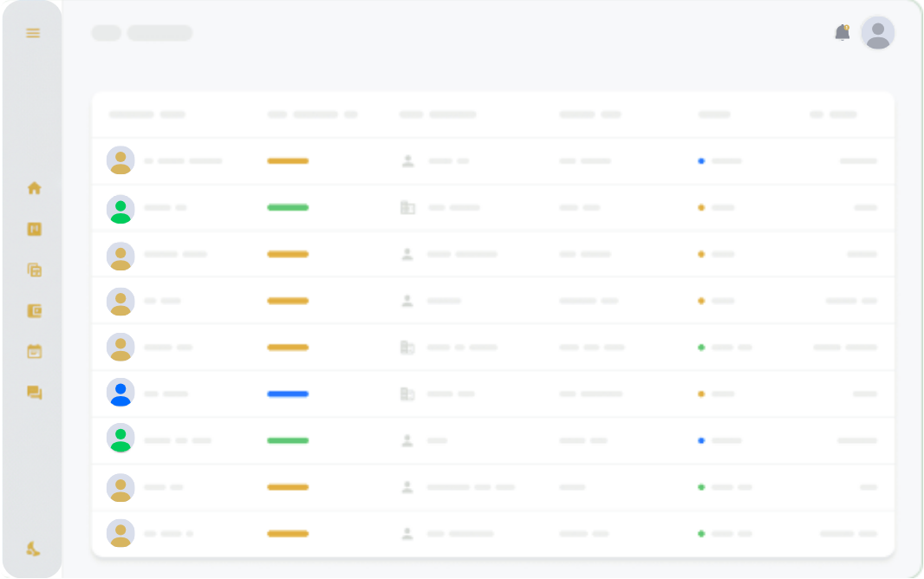Click the building icon in the blue-avatar row
Image resolution: width=924 pixels, height=579 pixels.
[407, 394]
